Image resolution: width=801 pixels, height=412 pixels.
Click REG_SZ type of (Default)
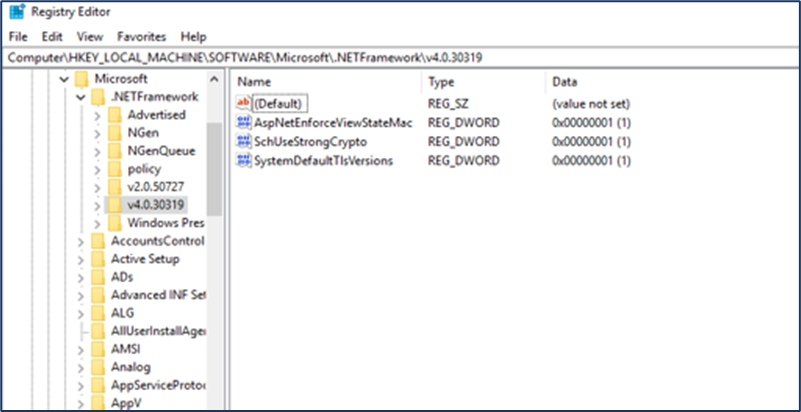tap(448, 104)
